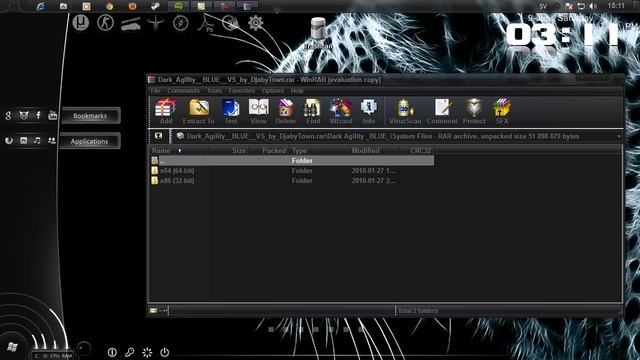Screen dimensions: 640x360
Task: Click the Google 'g' bookmark icon
Action: pos(8,115)
